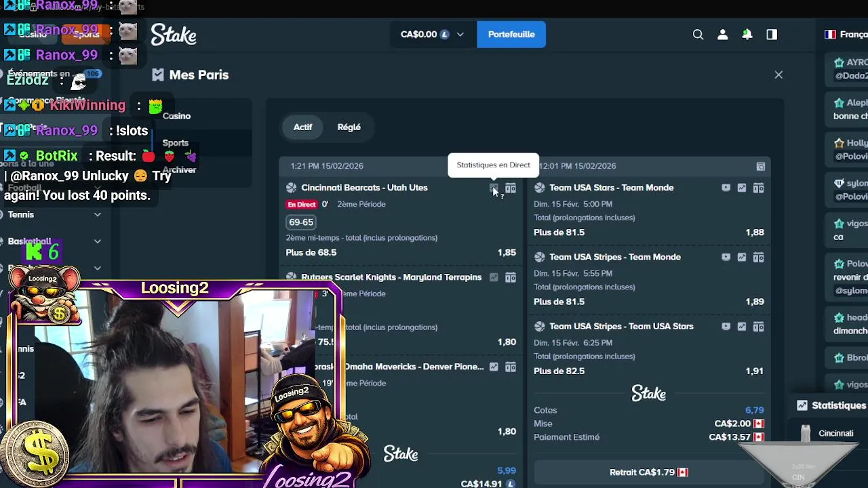Click the Mise amount CA$2.00

coord(732,424)
